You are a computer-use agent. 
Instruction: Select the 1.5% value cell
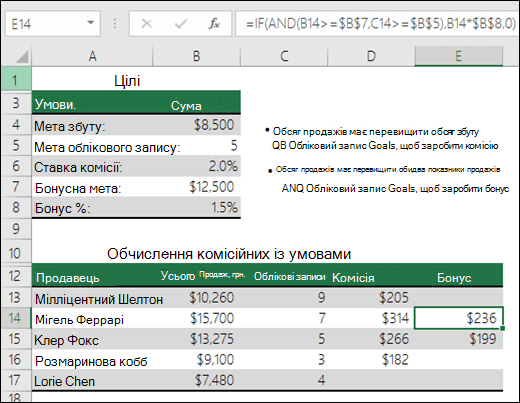point(197,208)
